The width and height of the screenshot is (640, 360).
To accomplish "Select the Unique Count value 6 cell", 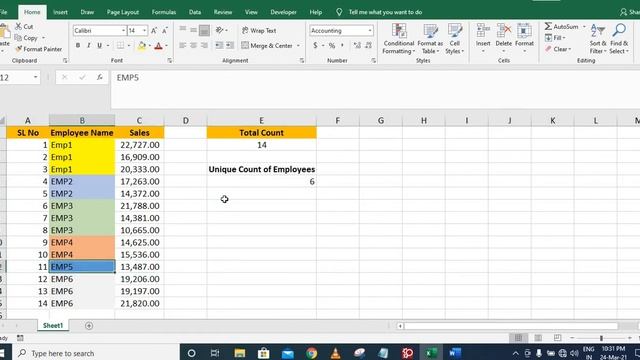I will coord(261,182).
